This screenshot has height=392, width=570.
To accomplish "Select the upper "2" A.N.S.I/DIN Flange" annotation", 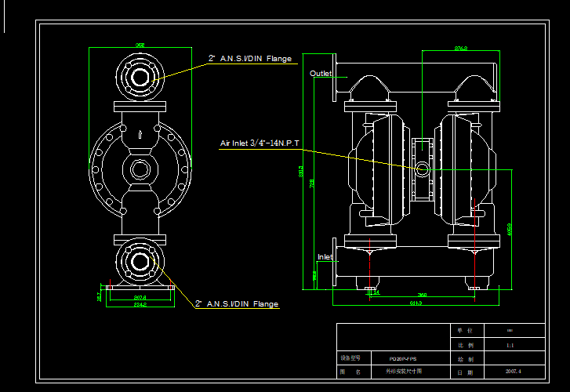I will 250,59.
